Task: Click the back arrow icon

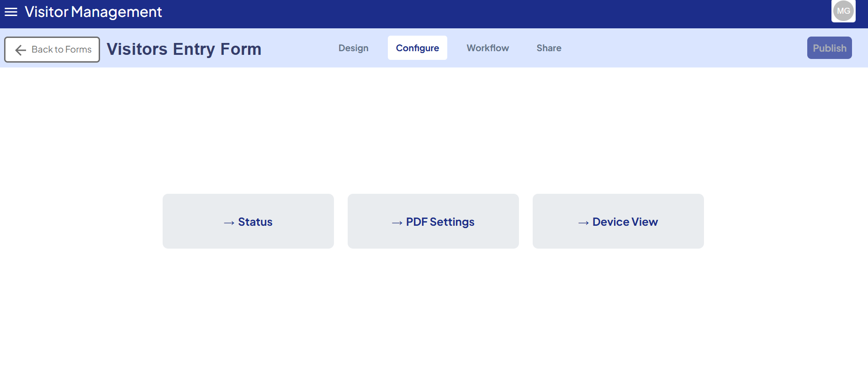Action: coord(21,50)
